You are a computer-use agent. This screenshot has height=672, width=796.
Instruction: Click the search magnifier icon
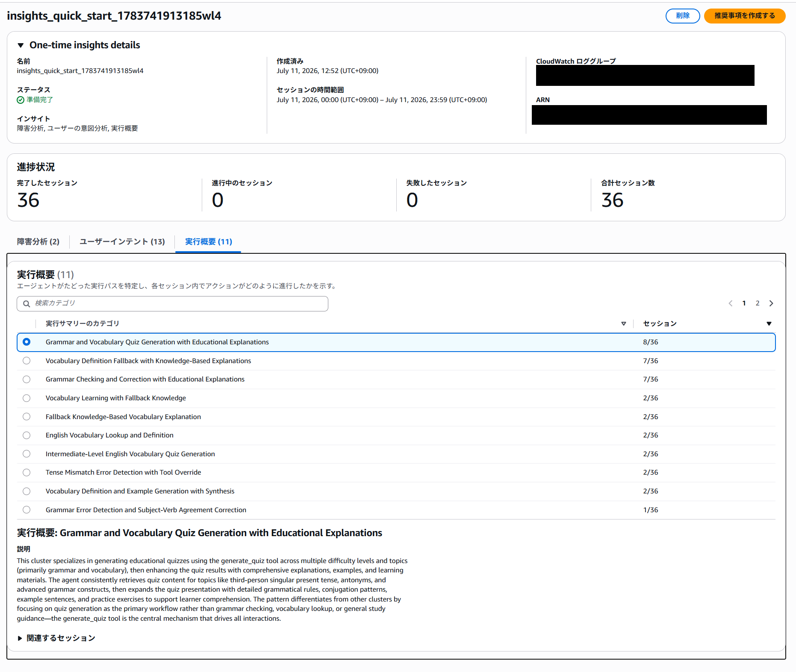pyautogui.click(x=27, y=304)
